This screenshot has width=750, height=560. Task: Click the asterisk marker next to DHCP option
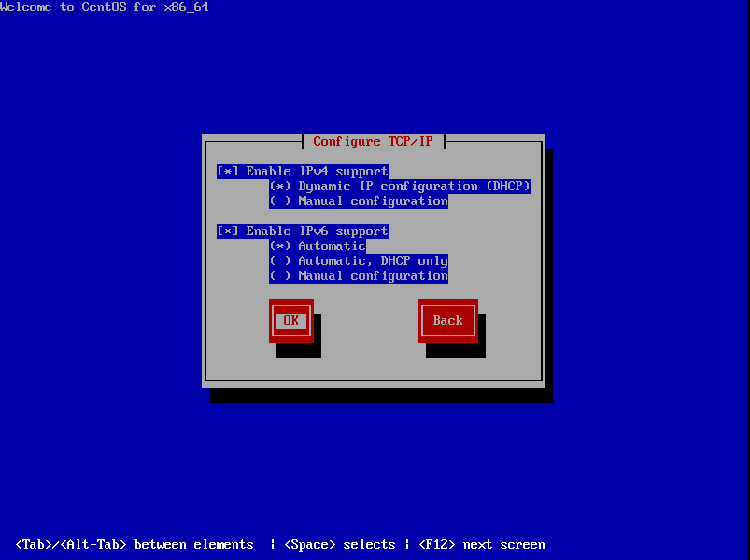pos(280,187)
